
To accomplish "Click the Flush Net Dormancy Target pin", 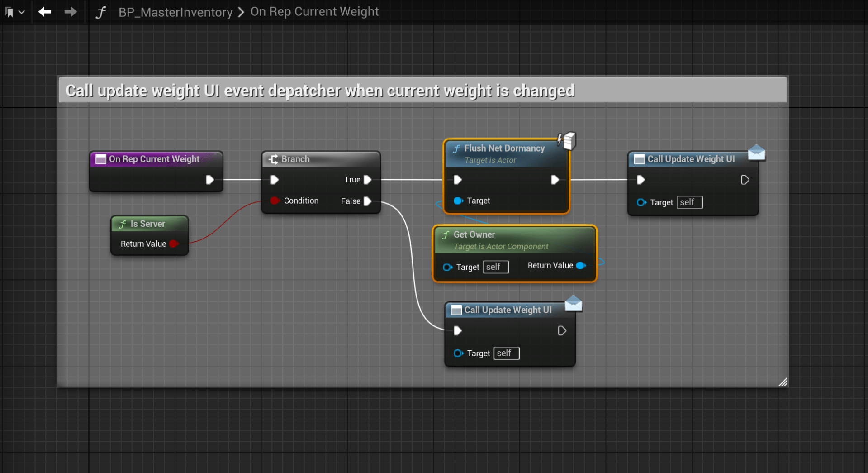I will (458, 201).
